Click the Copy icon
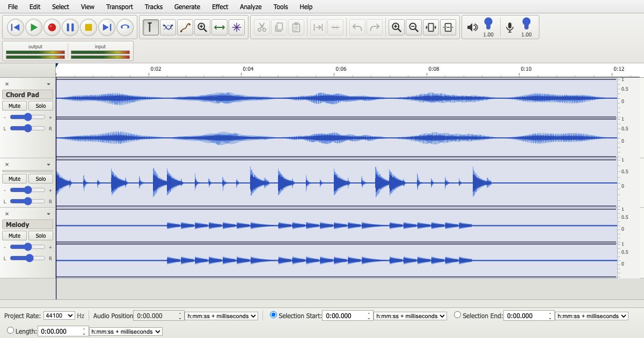This screenshot has width=644, height=338. 279,27
